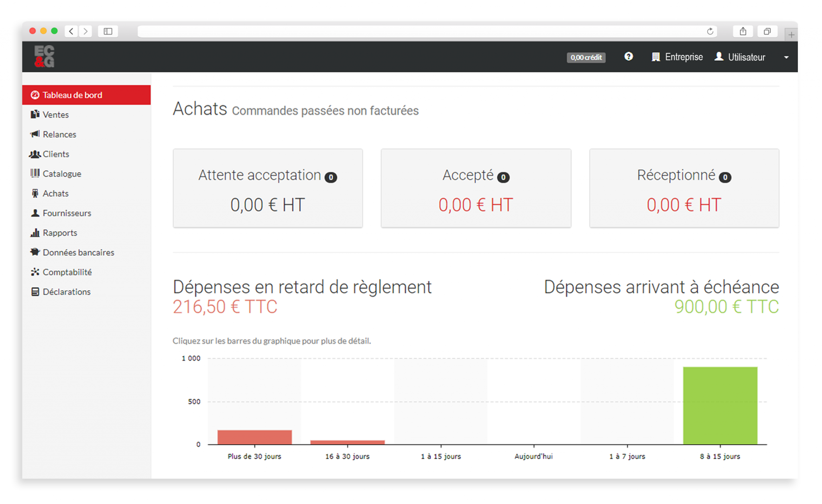Click the Rapports bar chart icon

(35, 232)
